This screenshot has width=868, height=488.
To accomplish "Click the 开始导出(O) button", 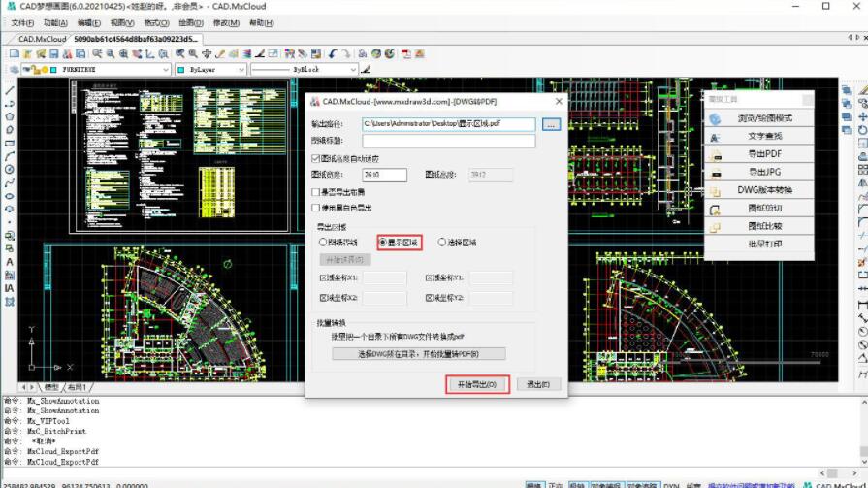I will coord(476,384).
